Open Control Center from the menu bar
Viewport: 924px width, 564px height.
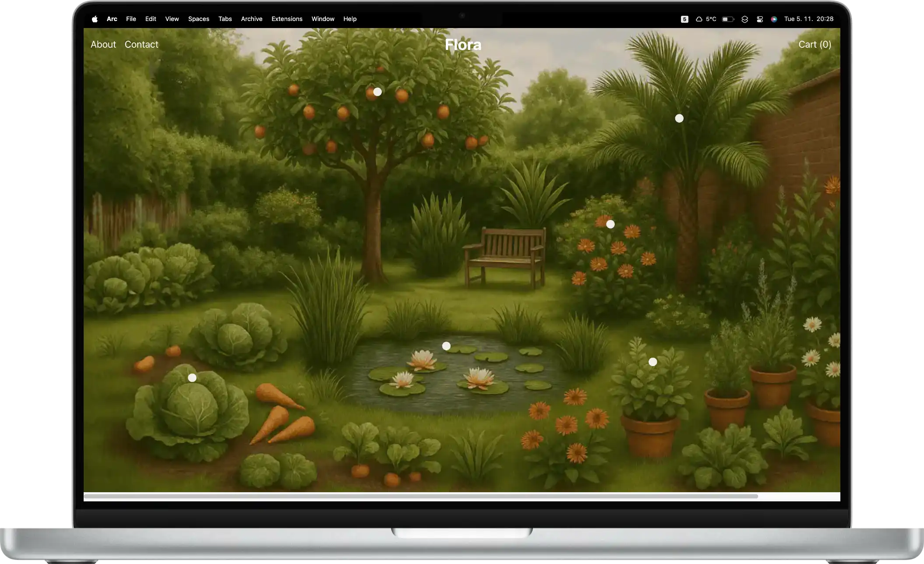[x=760, y=19]
